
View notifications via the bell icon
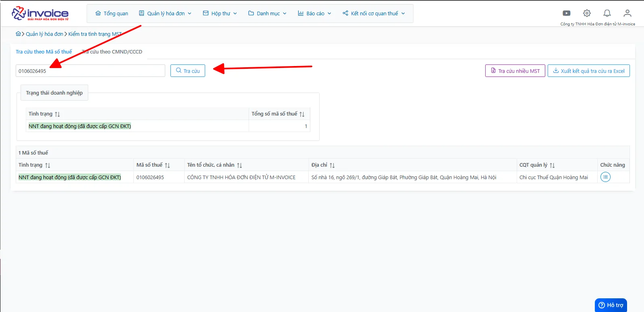607,13
